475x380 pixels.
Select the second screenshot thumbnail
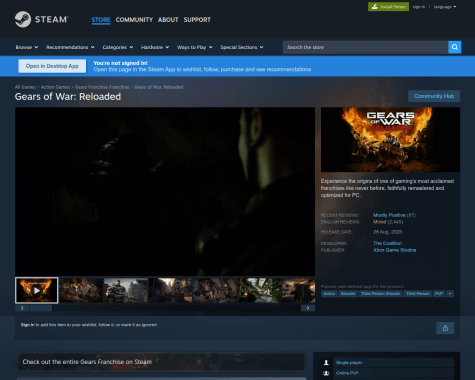tap(81, 290)
